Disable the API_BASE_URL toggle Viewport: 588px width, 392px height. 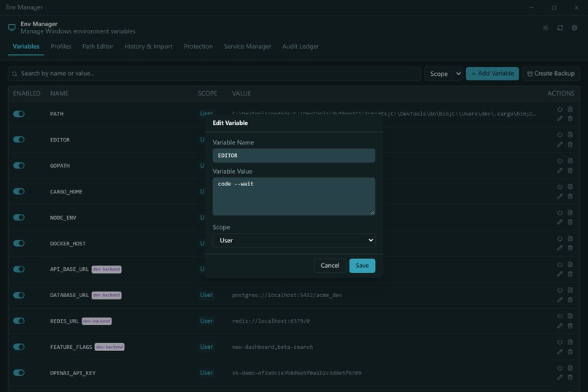pos(19,269)
